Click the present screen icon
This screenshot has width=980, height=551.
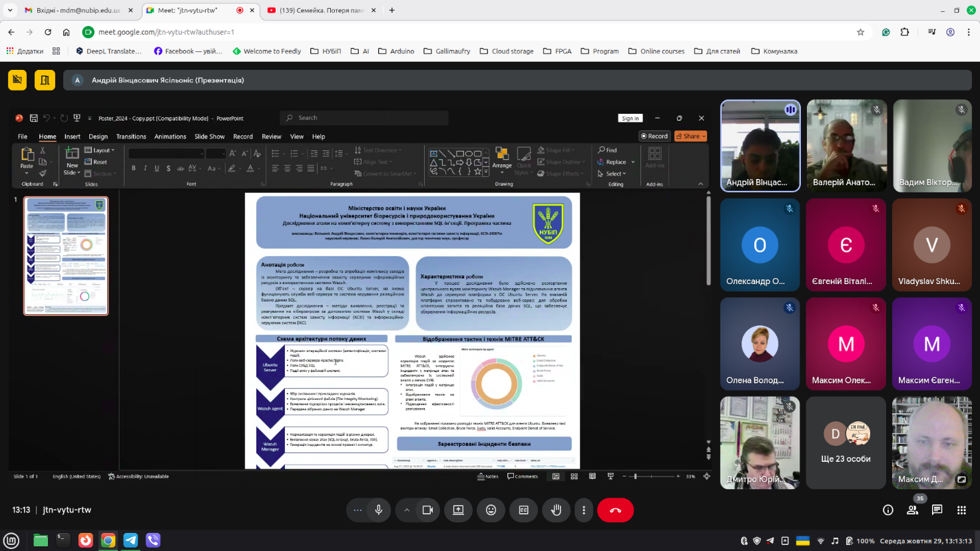[459, 510]
